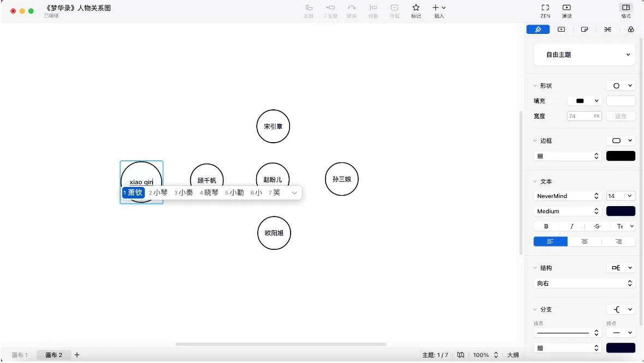644x363 pixels.
Task: Align text center
Action: point(584,242)
